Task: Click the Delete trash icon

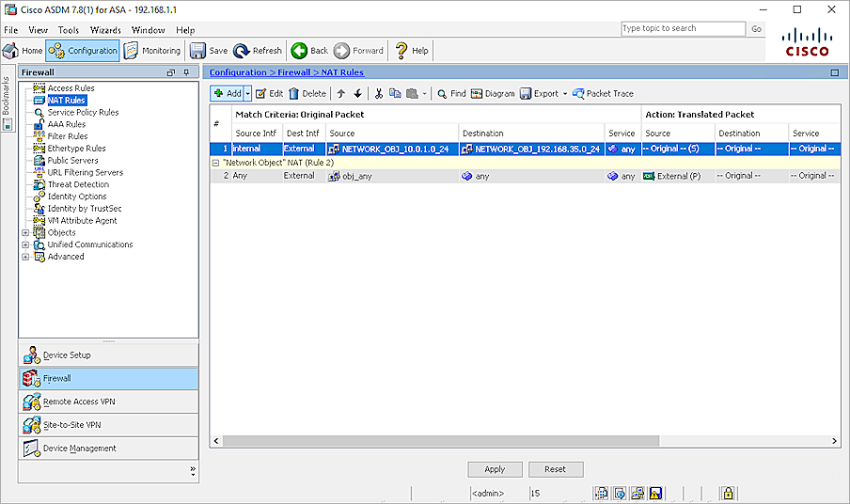Action: point(294,94)
